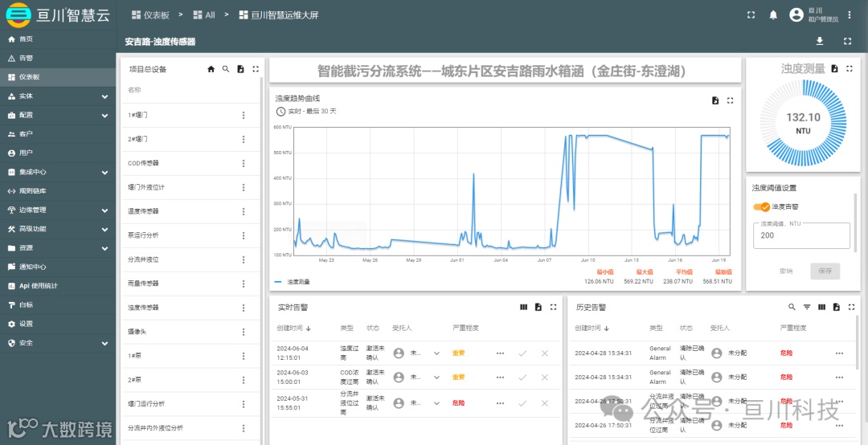Select the 浊度传感器 device row
868x445 pixels.
190,308
